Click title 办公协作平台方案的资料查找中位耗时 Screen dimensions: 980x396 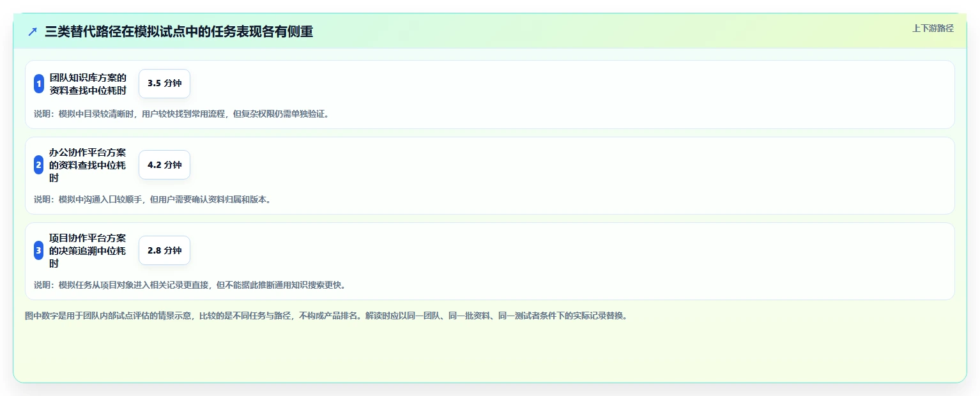pyautogui.click(x=88, y=165)
